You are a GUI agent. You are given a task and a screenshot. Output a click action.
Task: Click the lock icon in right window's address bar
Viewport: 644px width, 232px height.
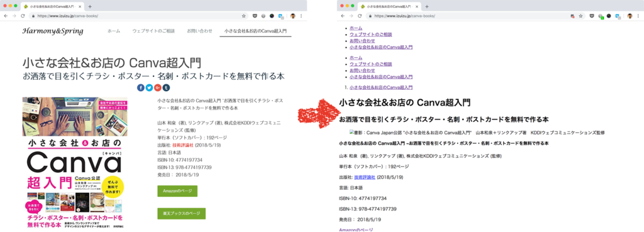tap(370, 16)
